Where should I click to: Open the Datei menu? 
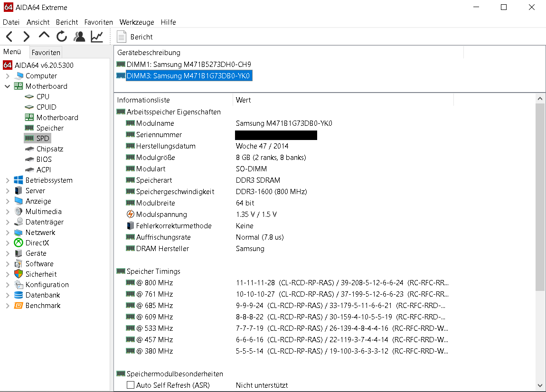[x=11, y=22]
